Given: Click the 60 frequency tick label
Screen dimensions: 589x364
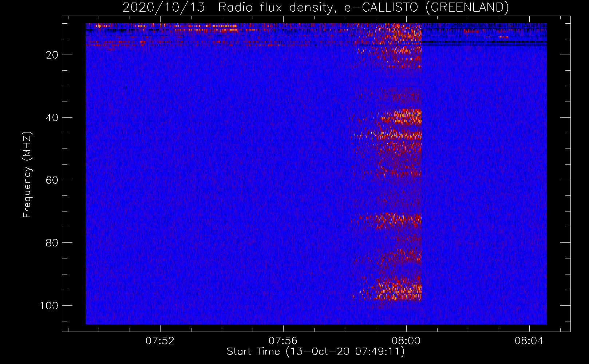Looking at the screenshot, I should (52, 180).
